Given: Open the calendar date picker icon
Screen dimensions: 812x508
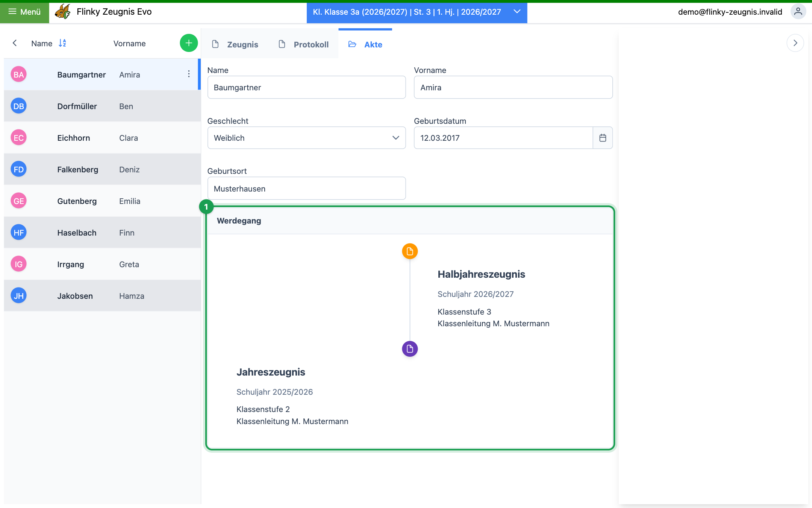Looking at the screenshot, I should pos(603,138).
